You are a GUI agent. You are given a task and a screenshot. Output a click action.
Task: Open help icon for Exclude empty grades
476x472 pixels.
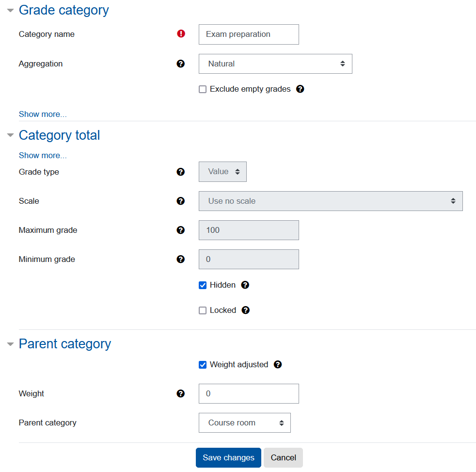300,89
